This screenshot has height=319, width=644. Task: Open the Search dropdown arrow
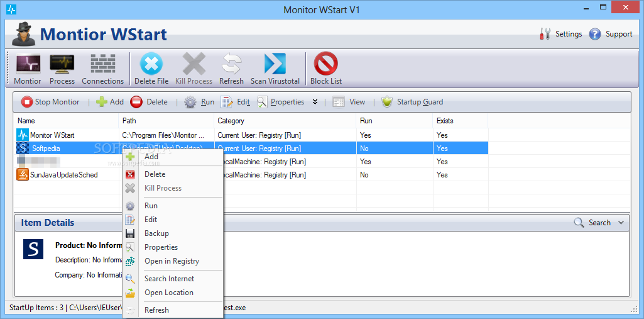click(621, 223)
